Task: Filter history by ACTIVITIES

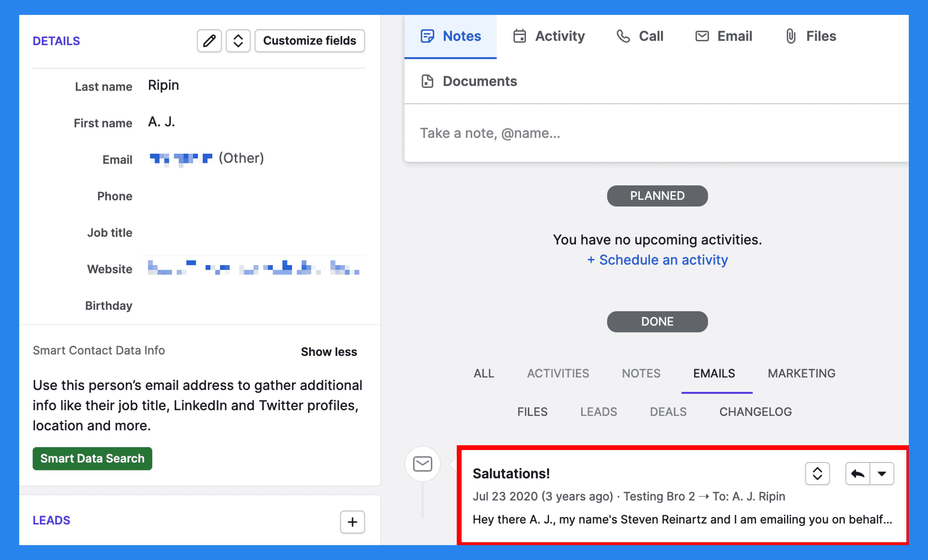Action: (558, 374)
